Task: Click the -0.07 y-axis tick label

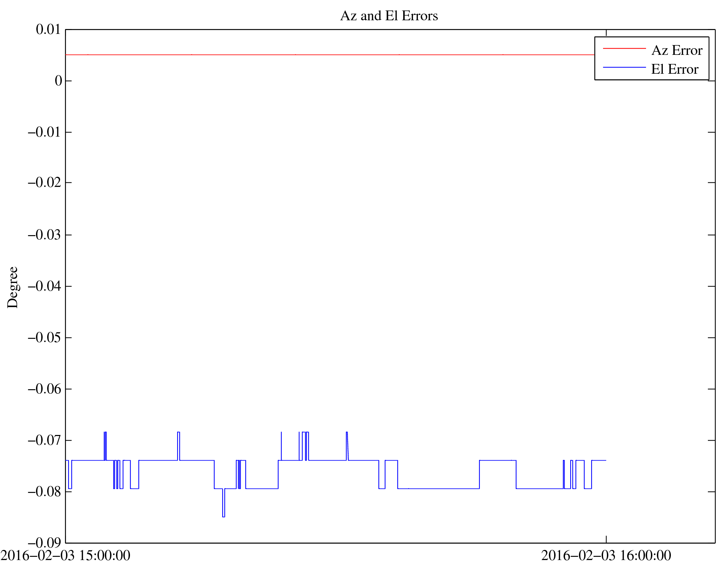Action: click(x=44, y=441)
